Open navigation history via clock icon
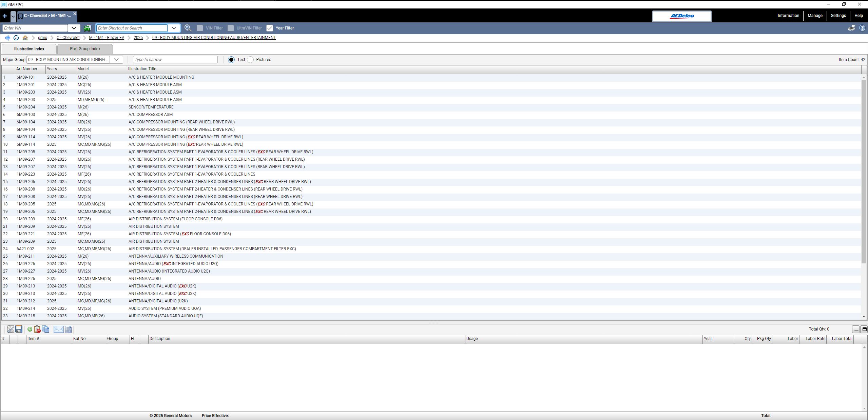Viewport: 868px width, 420px height. 16,38
